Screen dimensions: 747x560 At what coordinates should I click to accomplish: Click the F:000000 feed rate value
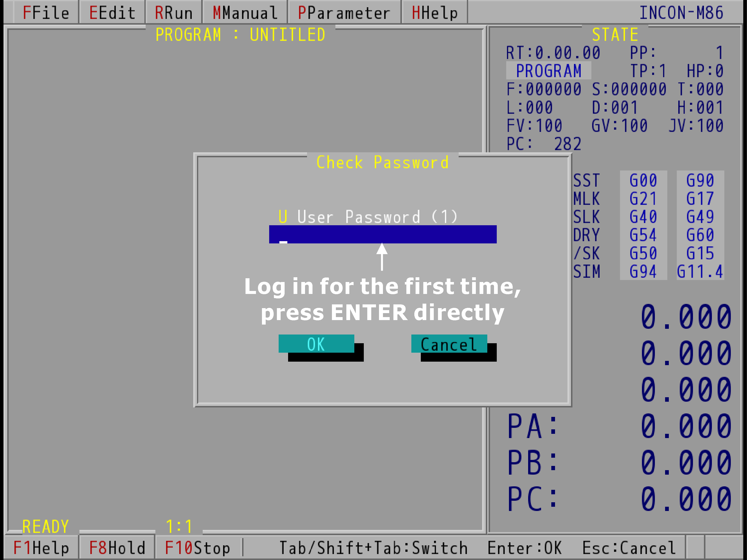pos(544,89)
